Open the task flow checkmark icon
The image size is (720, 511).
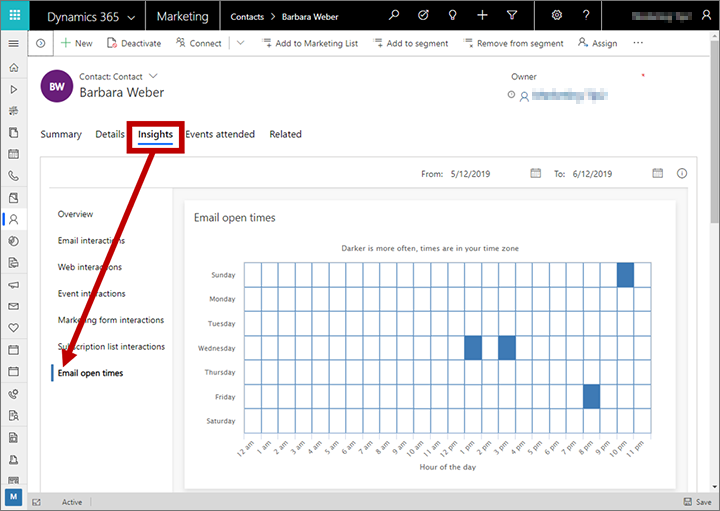click(423, 15)
